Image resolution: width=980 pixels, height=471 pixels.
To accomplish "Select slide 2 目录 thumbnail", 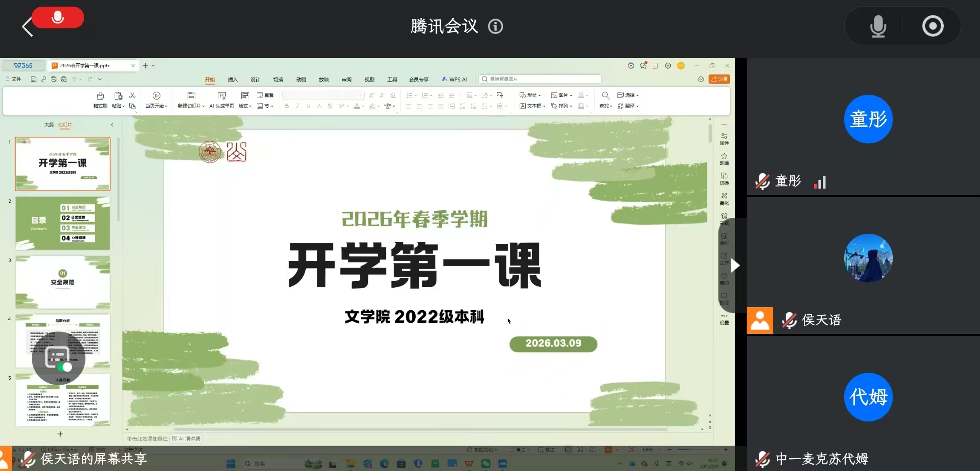I will click(62, 223).
